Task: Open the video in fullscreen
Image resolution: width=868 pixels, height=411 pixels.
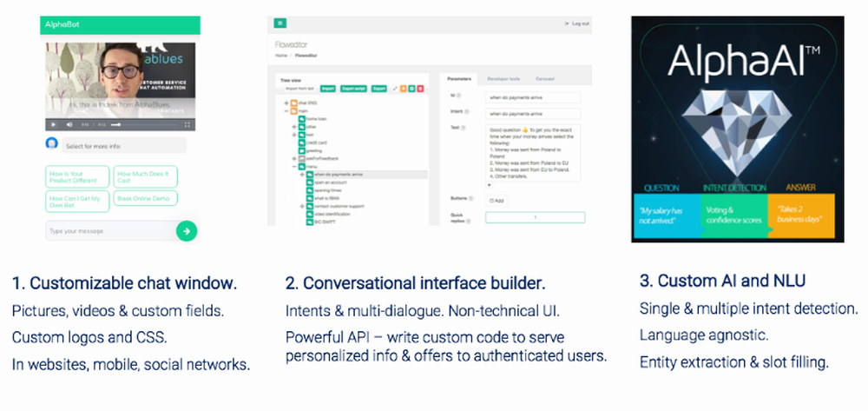Action: [187, 124]
